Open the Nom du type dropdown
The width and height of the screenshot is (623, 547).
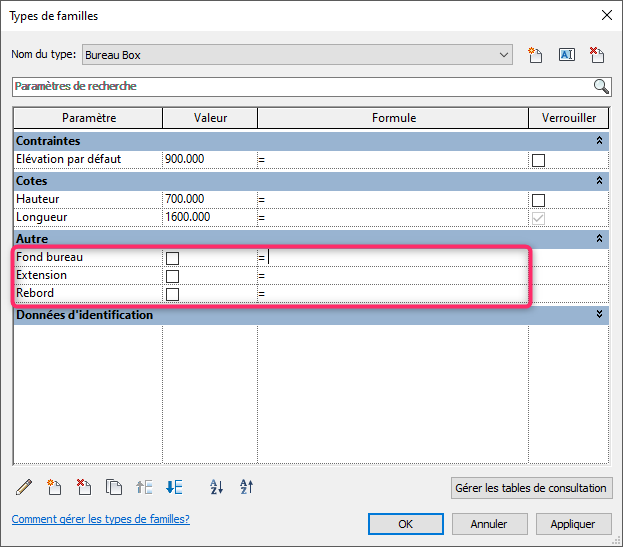click(x=503, y=55)
